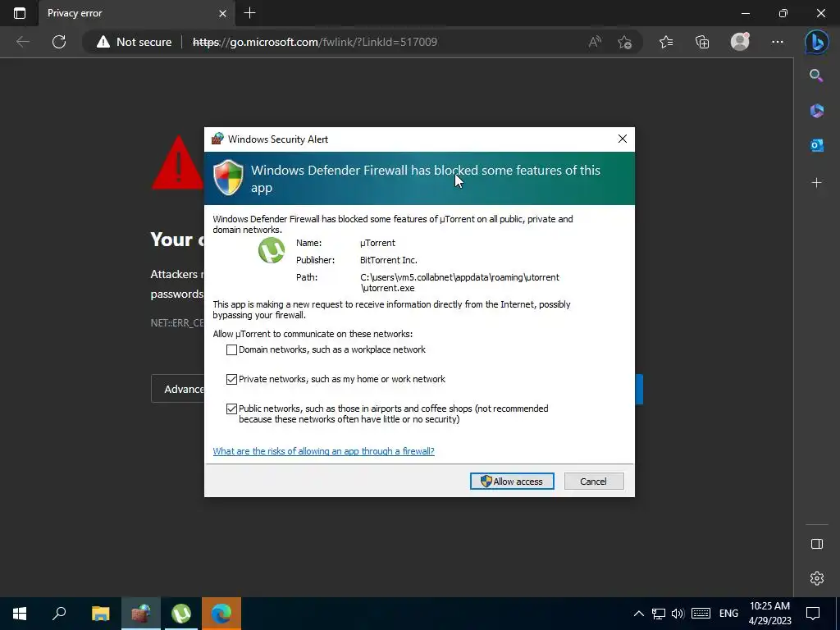Open taskbar Search
This screenshot has height=630, width=840.
coord(59,613)
